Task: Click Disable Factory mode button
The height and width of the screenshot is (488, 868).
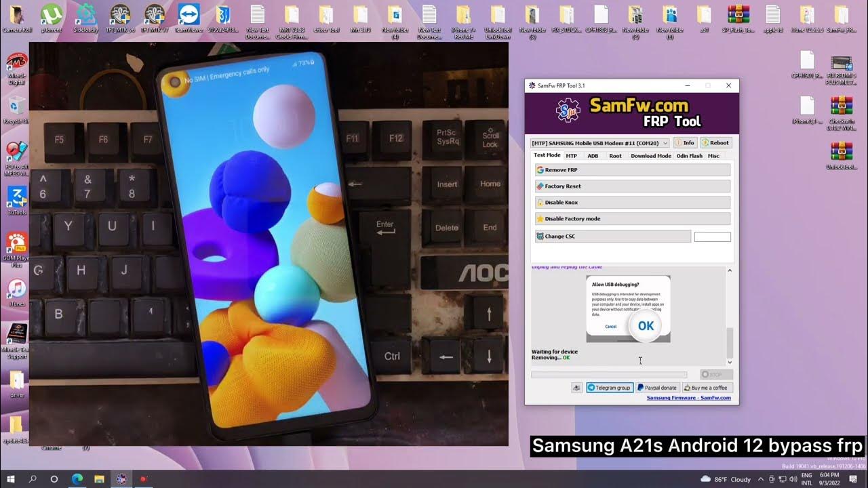Action: [633, 219]
